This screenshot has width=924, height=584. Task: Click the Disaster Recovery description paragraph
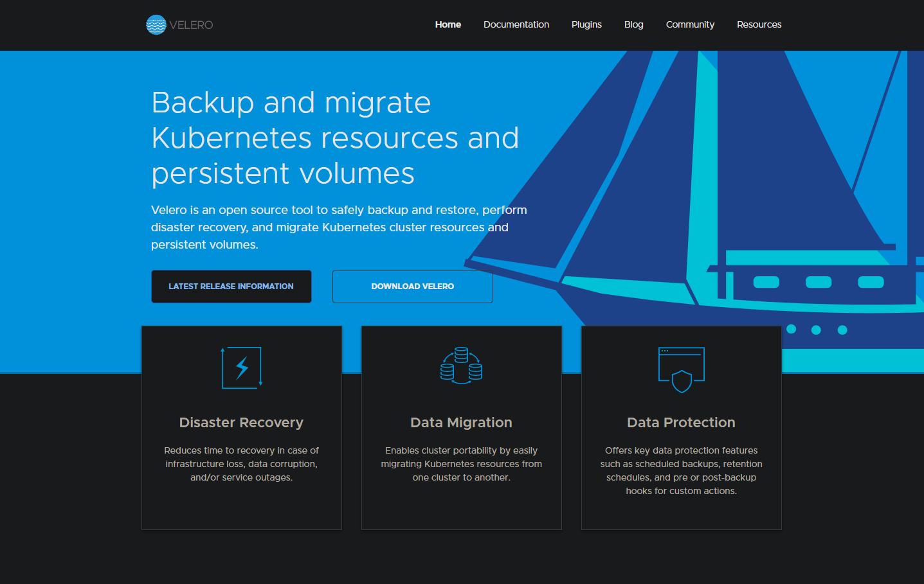pos(241,464)
